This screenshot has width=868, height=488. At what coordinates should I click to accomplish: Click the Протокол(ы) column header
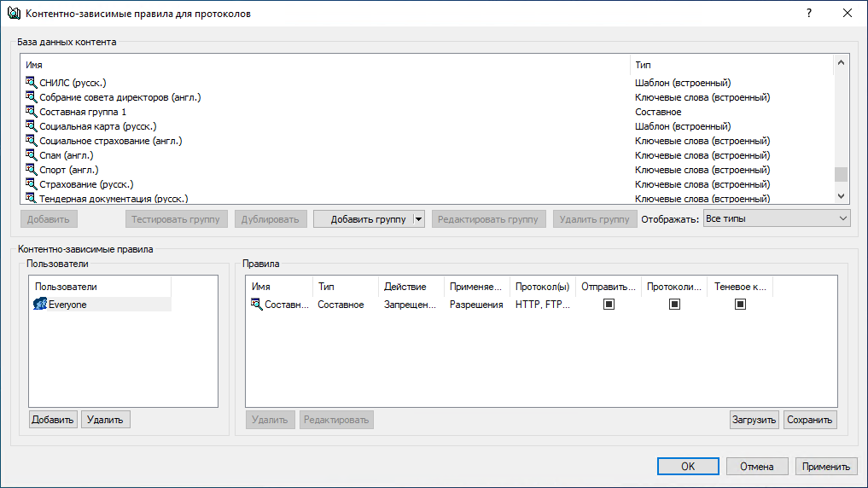[x=543, y=287]
